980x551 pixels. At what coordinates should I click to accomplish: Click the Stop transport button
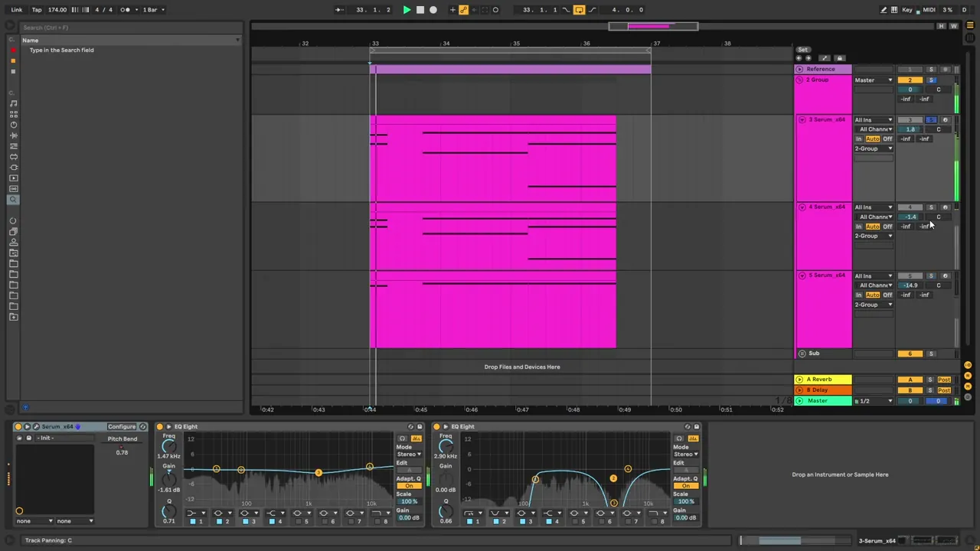[x=420, y=10]
